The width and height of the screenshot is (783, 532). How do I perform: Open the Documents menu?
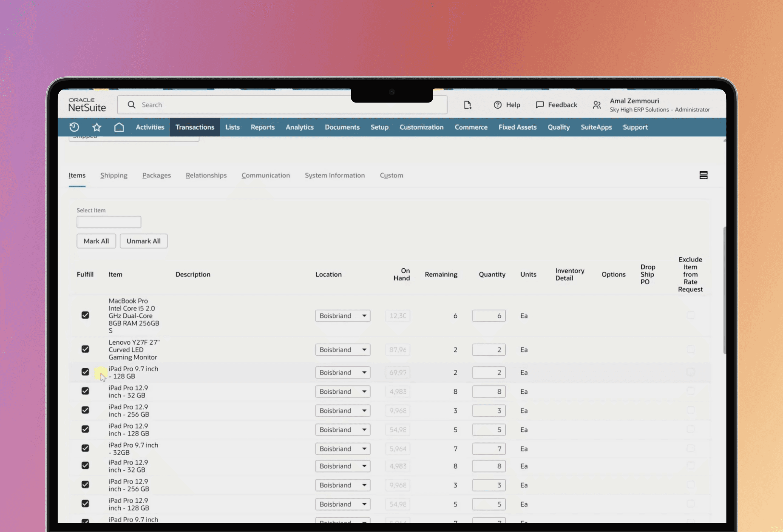point(342,127)
